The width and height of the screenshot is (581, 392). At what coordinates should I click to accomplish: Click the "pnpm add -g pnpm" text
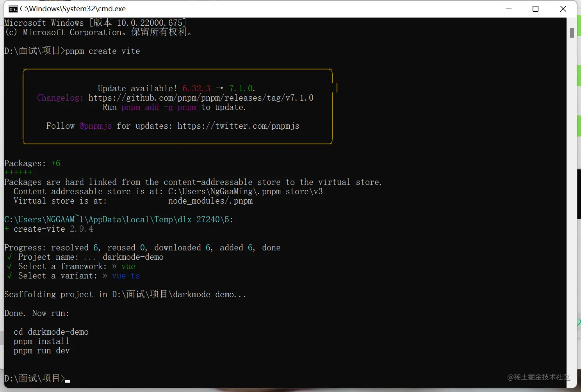159,107
